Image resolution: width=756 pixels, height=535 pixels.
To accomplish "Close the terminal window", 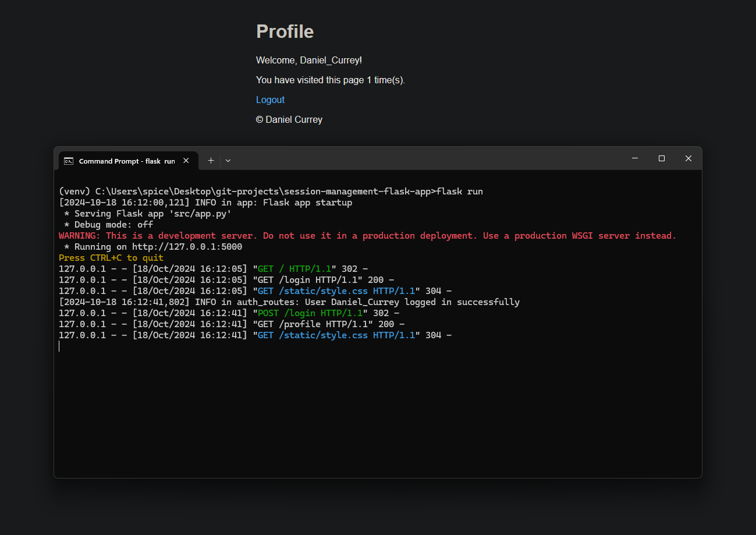I will tap(688, 158).
